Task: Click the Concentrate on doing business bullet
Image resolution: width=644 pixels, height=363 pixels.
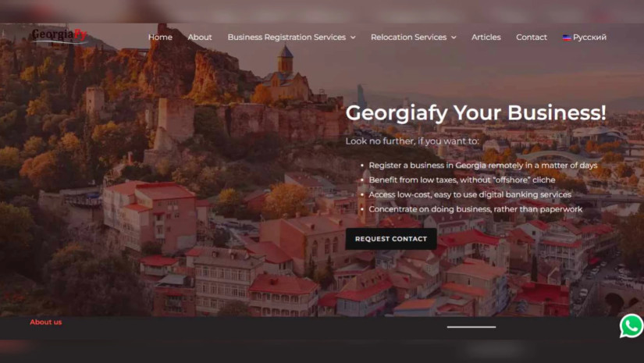Action: point(475,209)
